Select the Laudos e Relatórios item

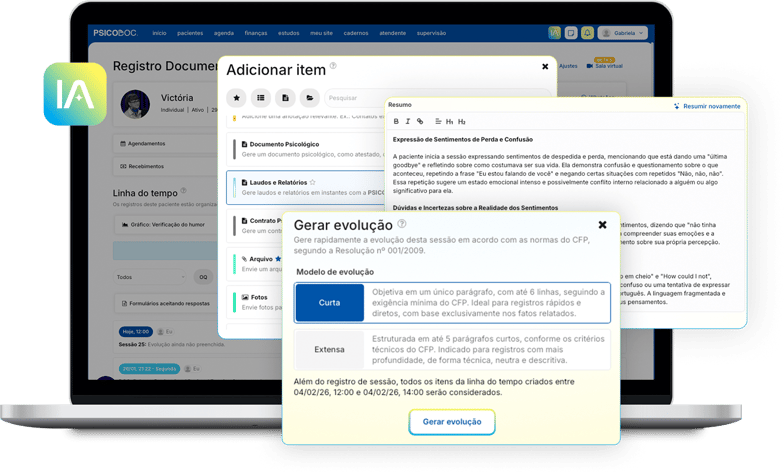point(305,188)
